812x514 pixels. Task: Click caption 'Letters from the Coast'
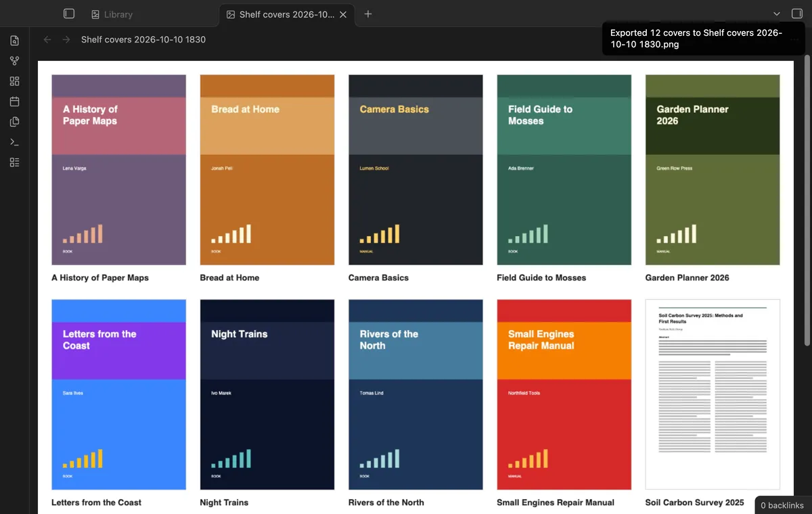[x=97, y=503]
